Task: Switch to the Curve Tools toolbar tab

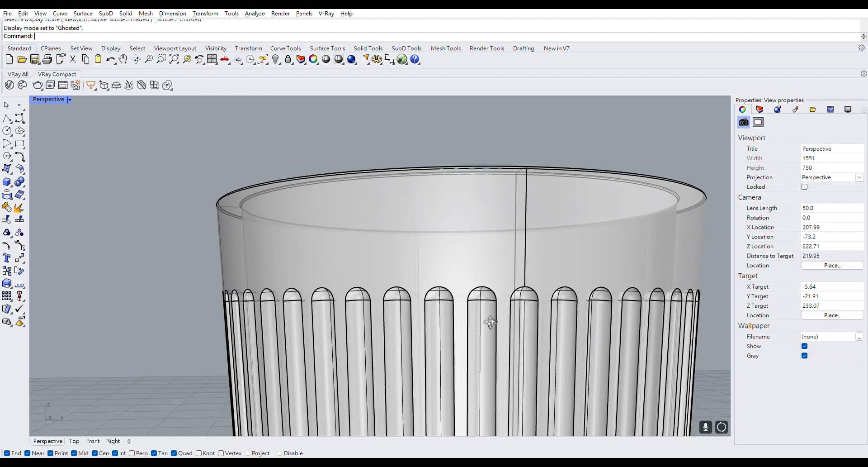Action: click(x=285, y=48)
